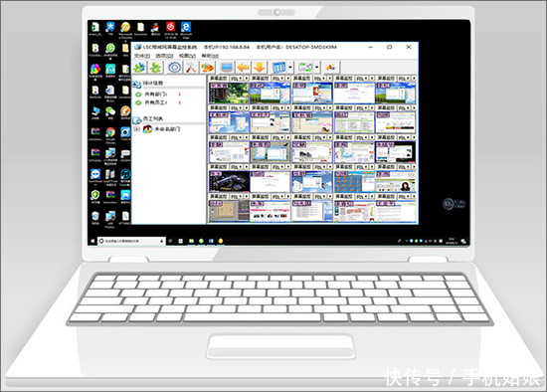This screenshot has width=547, height=392.
Task: Open the Microsoft Edge desktop icon
Action: point(186,28)
